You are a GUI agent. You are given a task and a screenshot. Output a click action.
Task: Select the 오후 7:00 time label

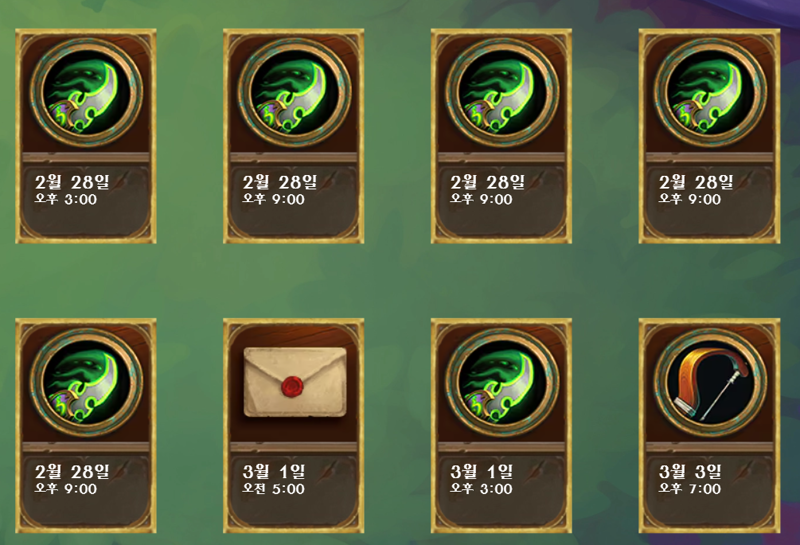689,489
